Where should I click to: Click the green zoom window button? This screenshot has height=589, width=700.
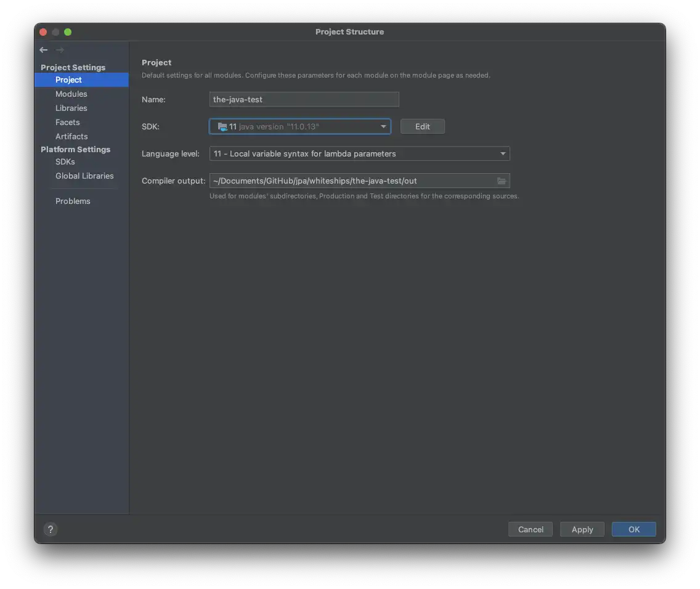(68, 31)
